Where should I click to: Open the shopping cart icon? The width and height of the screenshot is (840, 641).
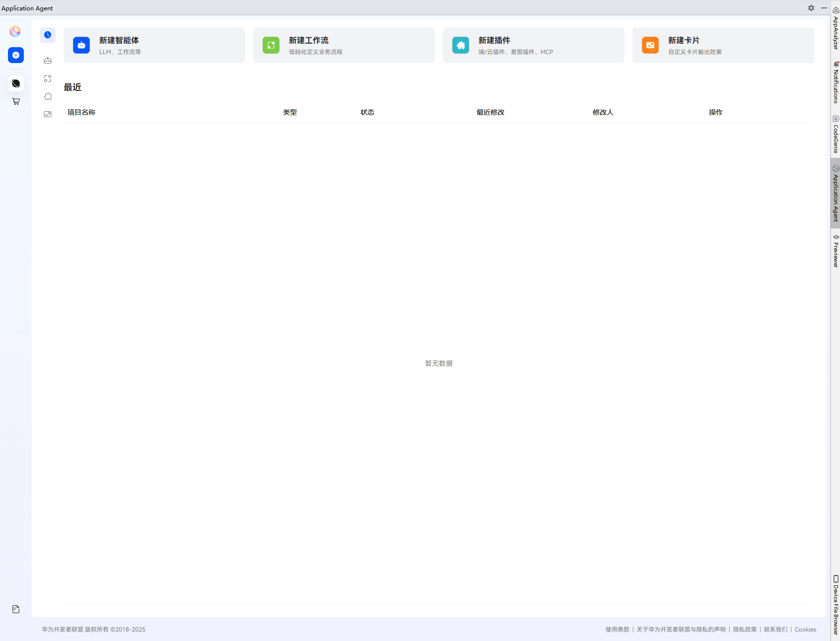click(x=15, y=101)
